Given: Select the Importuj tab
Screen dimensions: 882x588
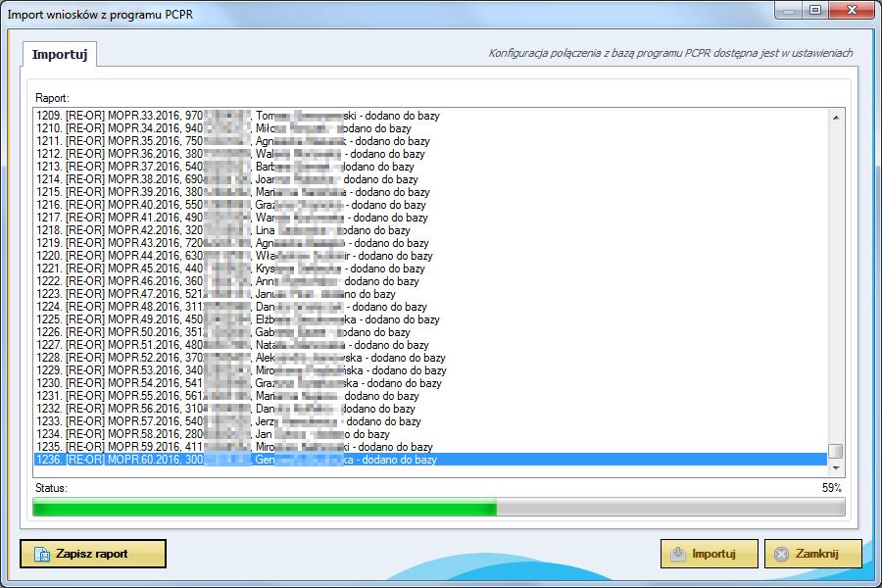Looking at the screenshot, I should pos(60,55).
